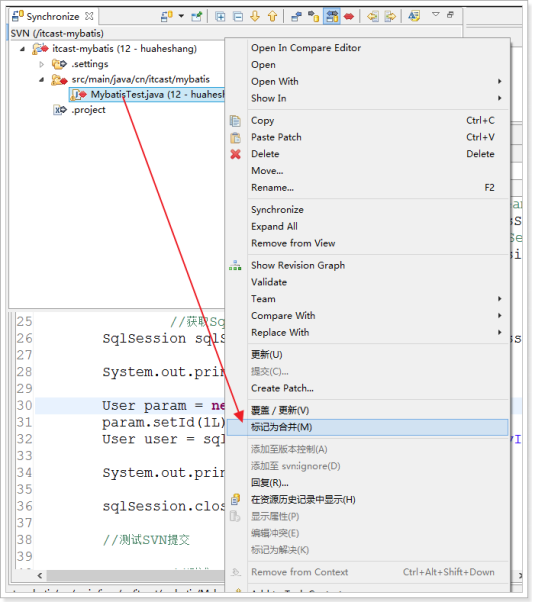Click the Show Change Sets icon
Screen dimensions: 533x603
coord(414,16)
